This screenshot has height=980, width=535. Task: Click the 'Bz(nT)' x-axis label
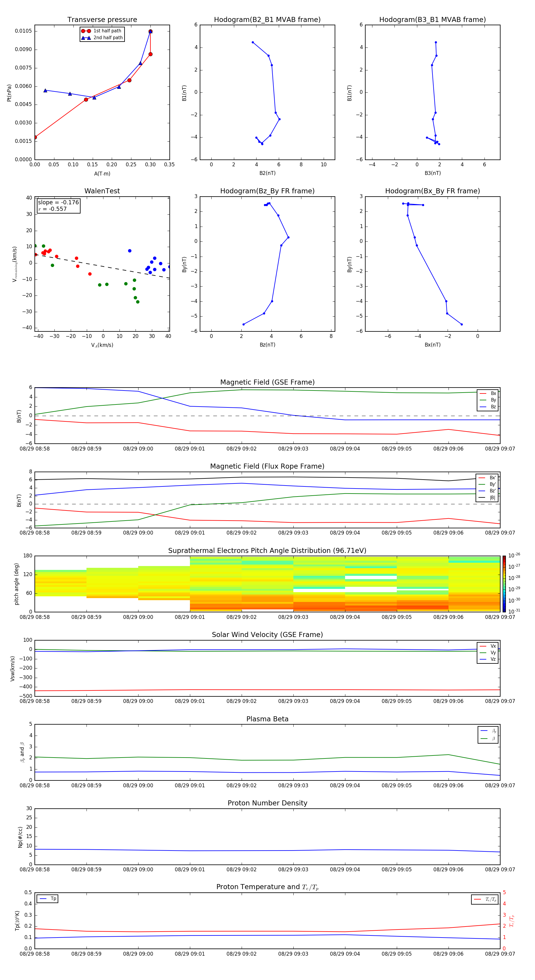tap(267, 345)
